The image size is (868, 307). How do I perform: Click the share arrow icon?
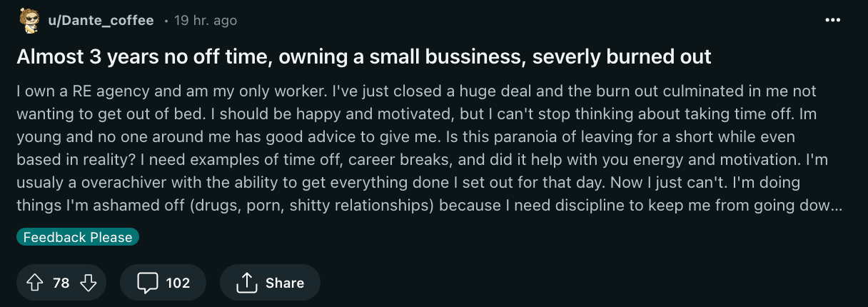pyautogui.click(x=246, y=283)
